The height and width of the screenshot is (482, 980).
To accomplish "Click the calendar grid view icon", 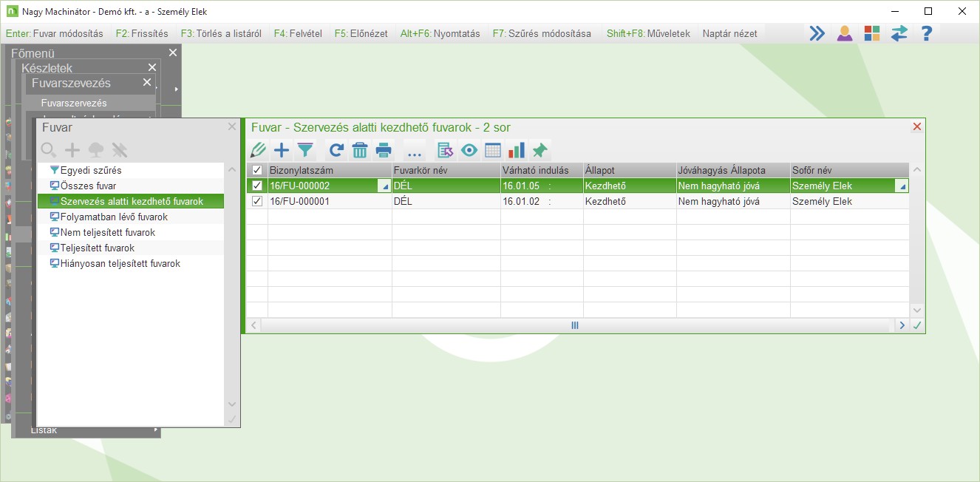I will [x=493, y=150].
